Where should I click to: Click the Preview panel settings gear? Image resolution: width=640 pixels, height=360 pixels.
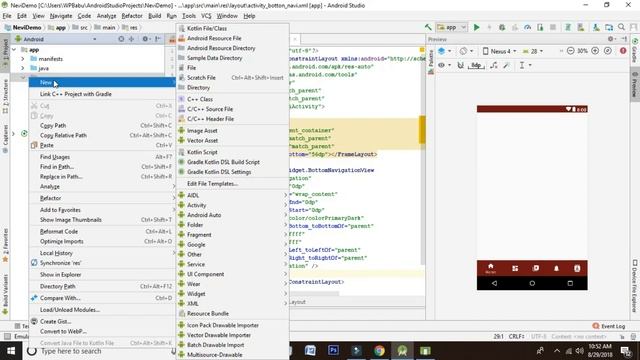611,39
